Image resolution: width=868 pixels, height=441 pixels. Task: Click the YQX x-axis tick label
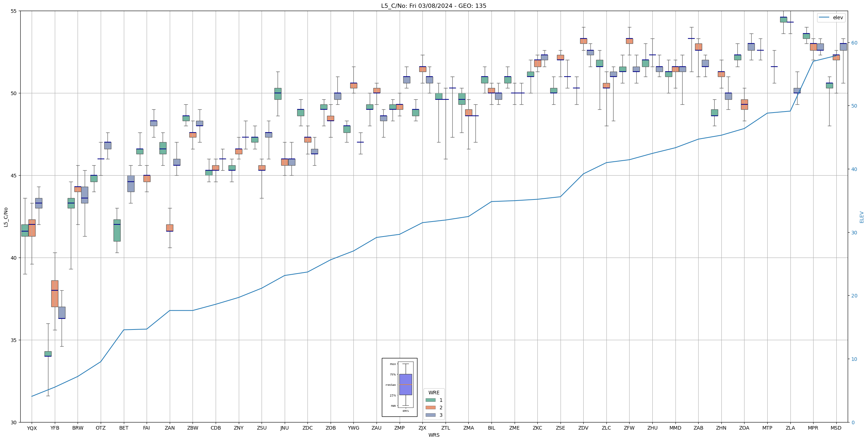click(32, 428)
